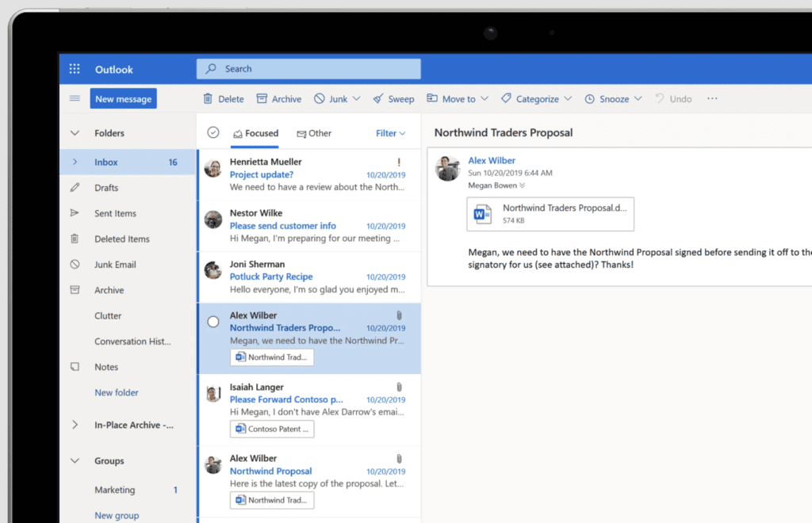This screenshot has height=523, width=812.
Task: Click the Sweep broom icon
Action: [378, 98]
